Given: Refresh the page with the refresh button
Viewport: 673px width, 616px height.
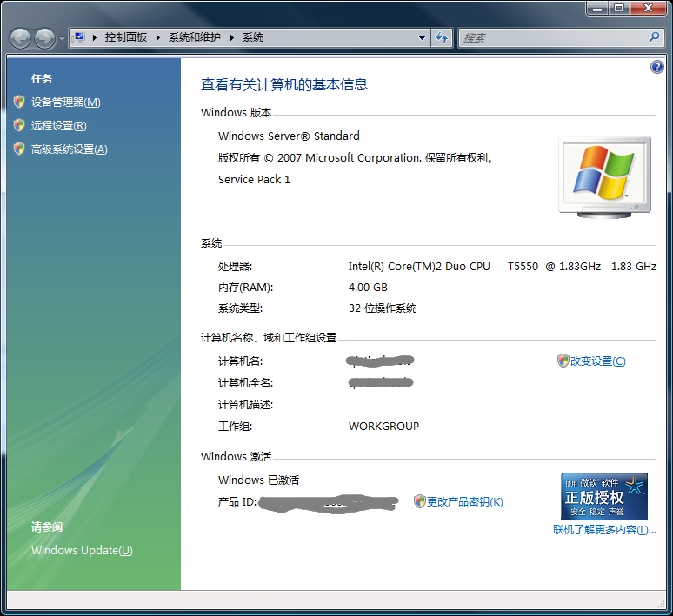Looking at the screenshot, I should point(442,38).
